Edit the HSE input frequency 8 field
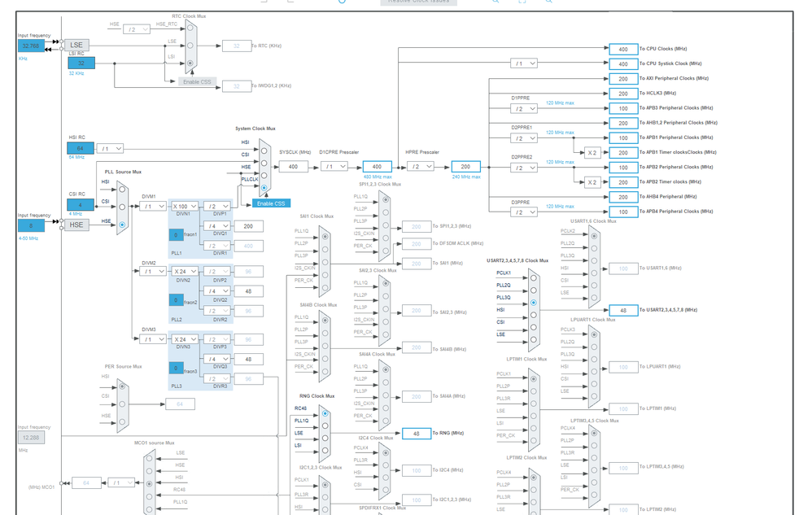812x515 pixels. 31,225
